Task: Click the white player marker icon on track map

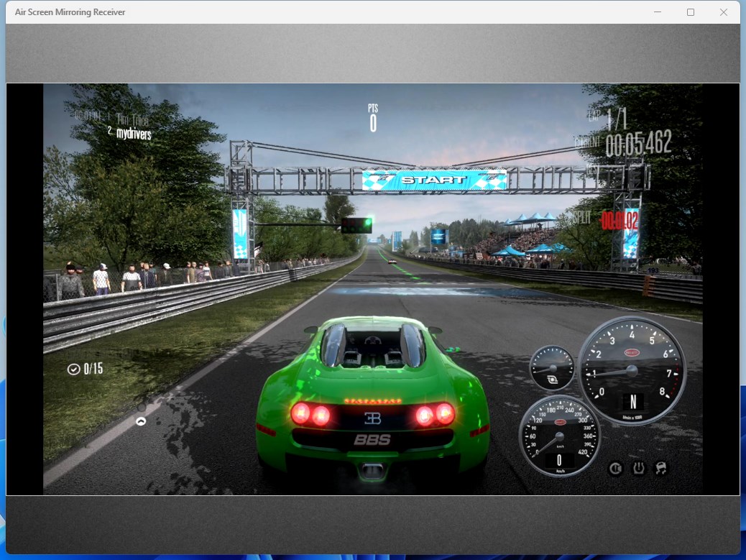Action: [141, 421]
